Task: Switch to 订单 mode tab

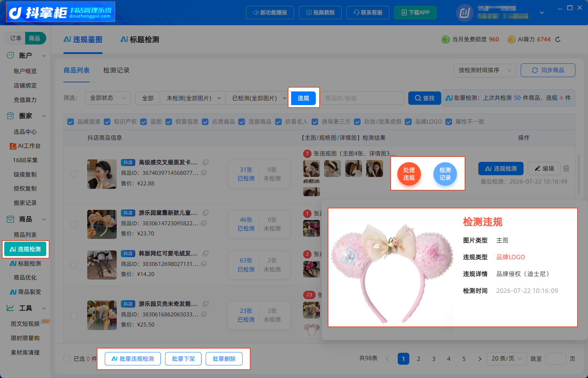Action: point(15,38)
